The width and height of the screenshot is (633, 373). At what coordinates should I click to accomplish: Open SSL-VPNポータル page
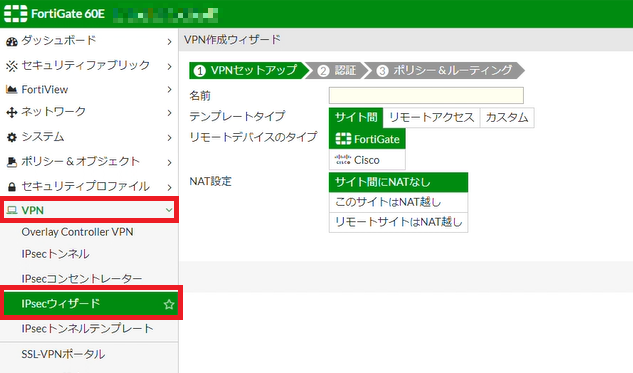(63, 354)
